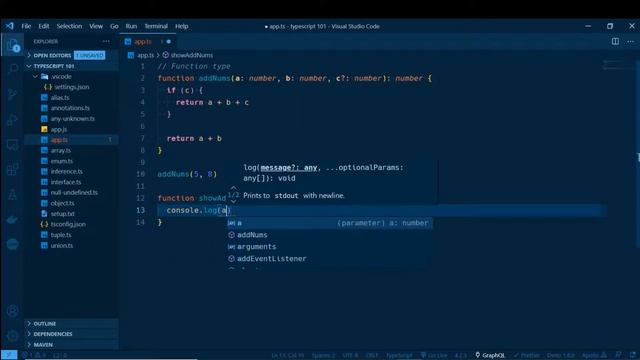Image resolution: width=640 pixels, height=360 pixels.
Task: Open any-unknown.ts in the explorer
Action: [72, 119]
